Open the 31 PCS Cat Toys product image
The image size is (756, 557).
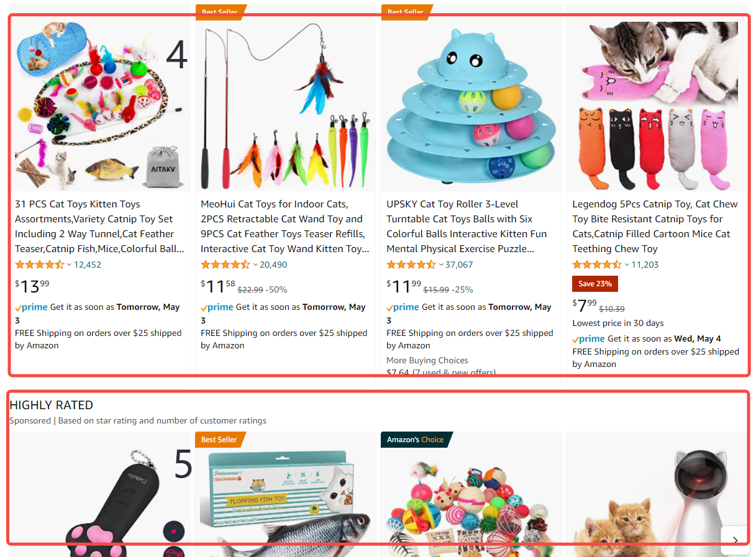(100, 104)
